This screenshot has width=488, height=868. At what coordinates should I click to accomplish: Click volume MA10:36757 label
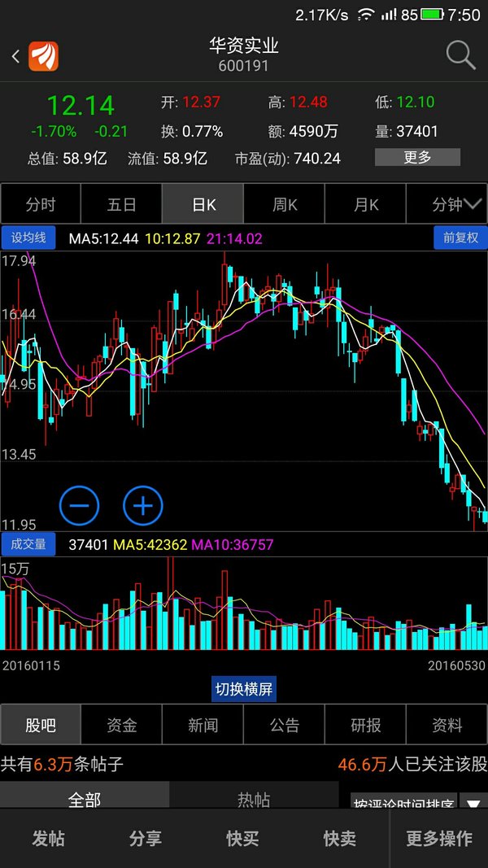coord(233,545)
